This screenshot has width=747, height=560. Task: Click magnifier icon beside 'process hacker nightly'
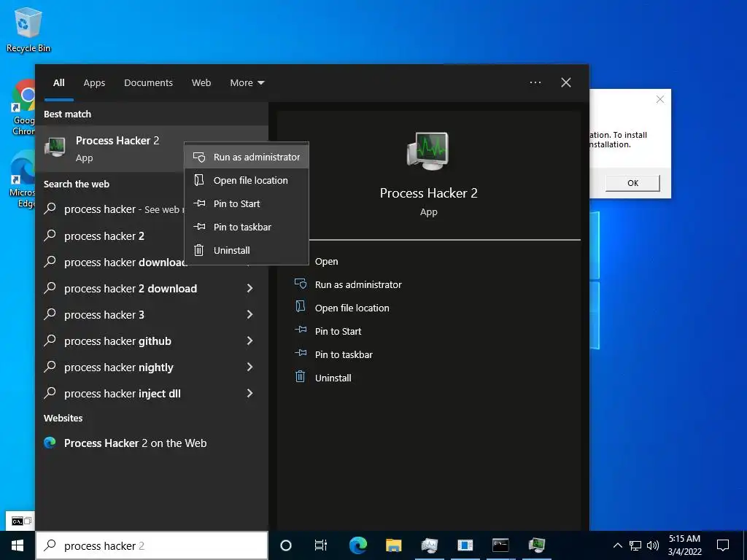pos(50,366)
